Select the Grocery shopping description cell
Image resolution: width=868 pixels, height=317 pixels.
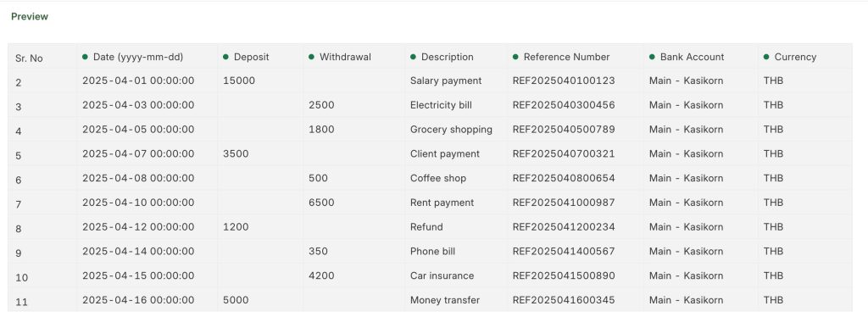(451, 130)
